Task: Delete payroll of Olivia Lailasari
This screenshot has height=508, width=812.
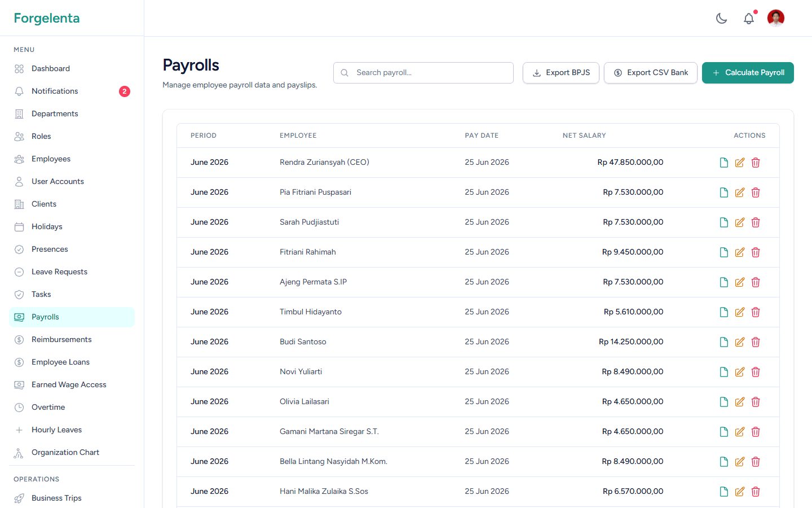Action: [756, 402]
